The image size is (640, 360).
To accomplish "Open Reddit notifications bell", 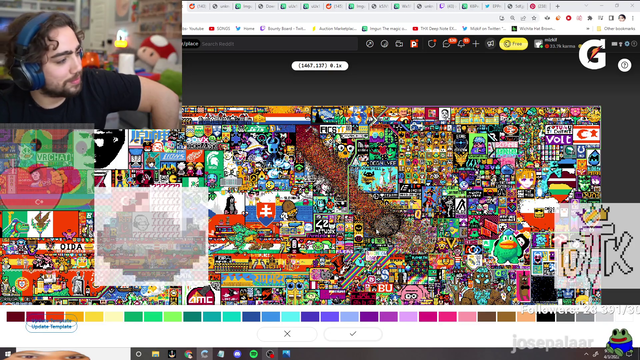I will click(461, 44).
